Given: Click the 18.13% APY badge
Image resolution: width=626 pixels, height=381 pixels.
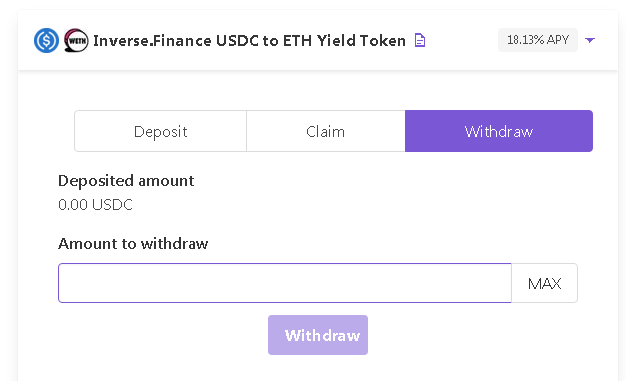Looking at the screenshot, I should [537, 40].
